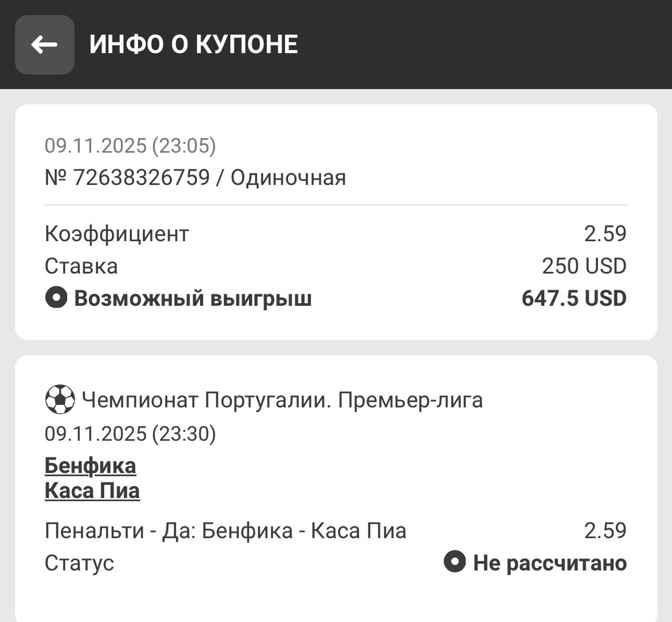Click the 647.5 USD winnings amount
This screenshot has height=622, width=672.
[574, 298]
